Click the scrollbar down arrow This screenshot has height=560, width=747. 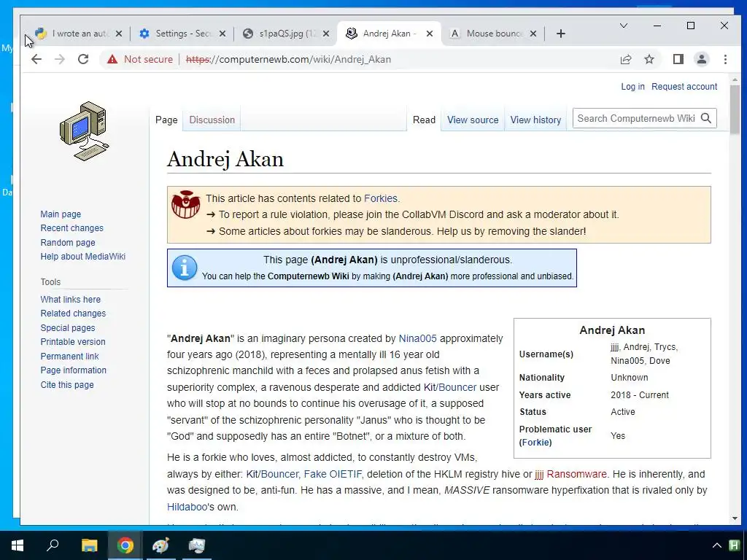(x=734, y=518)
